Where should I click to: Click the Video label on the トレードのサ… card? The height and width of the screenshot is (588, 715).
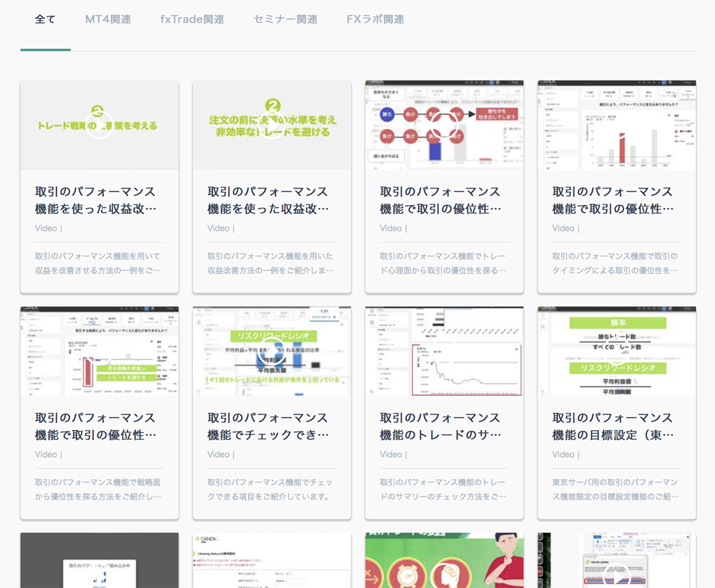pyautogui.click(x=391, y=454)
